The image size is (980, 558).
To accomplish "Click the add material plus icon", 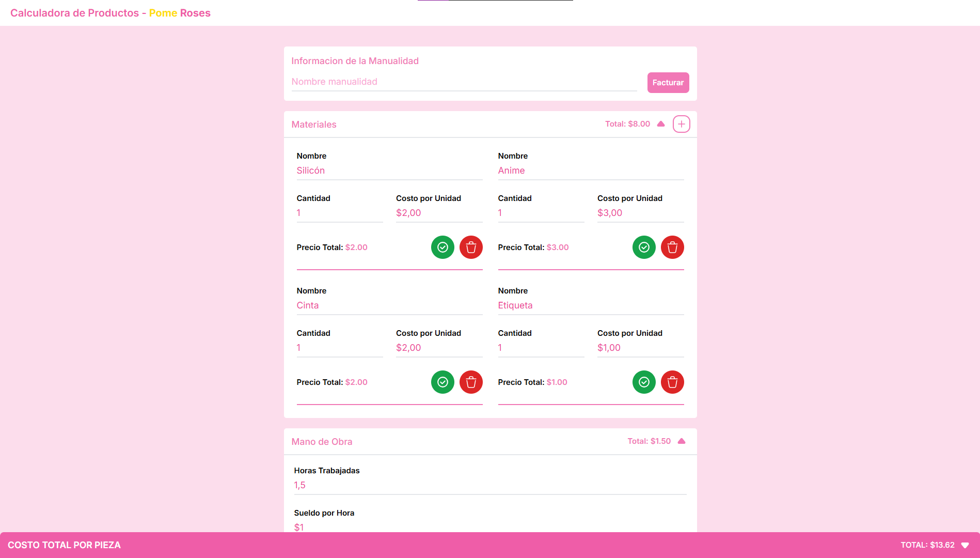I will (x=681, y=124).
